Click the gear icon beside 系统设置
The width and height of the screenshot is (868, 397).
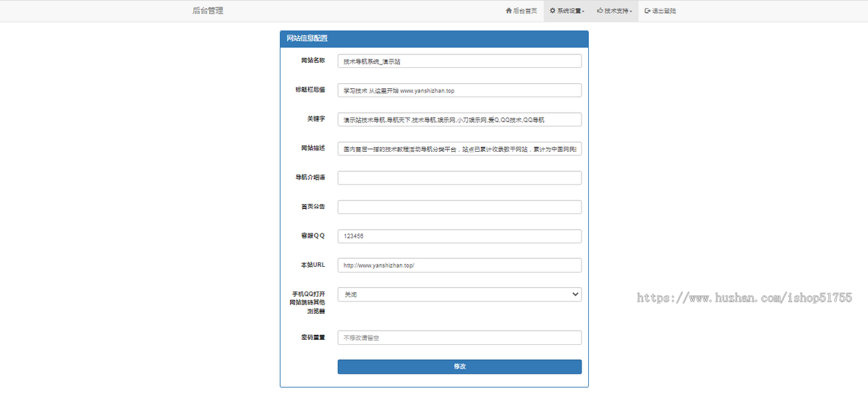coord(553,11)
